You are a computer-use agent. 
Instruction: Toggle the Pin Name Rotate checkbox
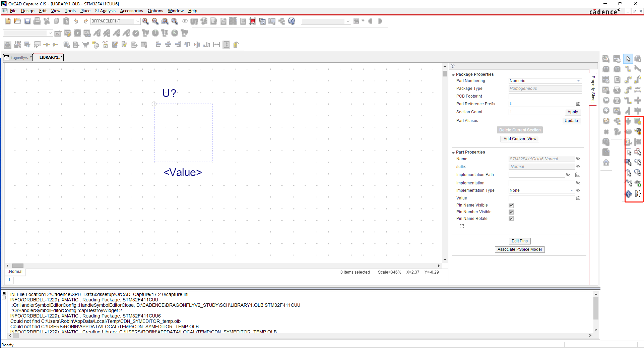pyautogui.click(x=511, y=219)
